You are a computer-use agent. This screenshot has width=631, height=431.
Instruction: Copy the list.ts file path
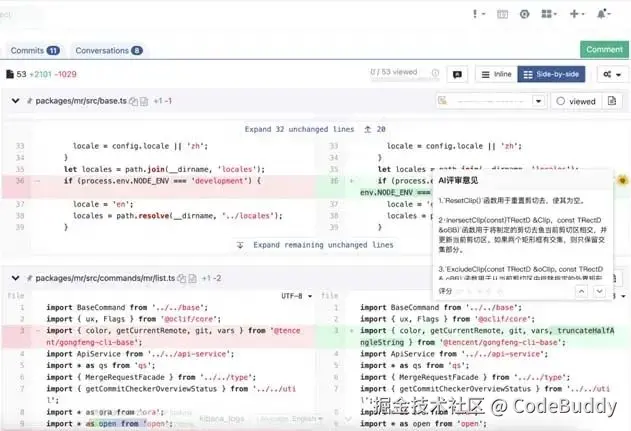point(182,278)
